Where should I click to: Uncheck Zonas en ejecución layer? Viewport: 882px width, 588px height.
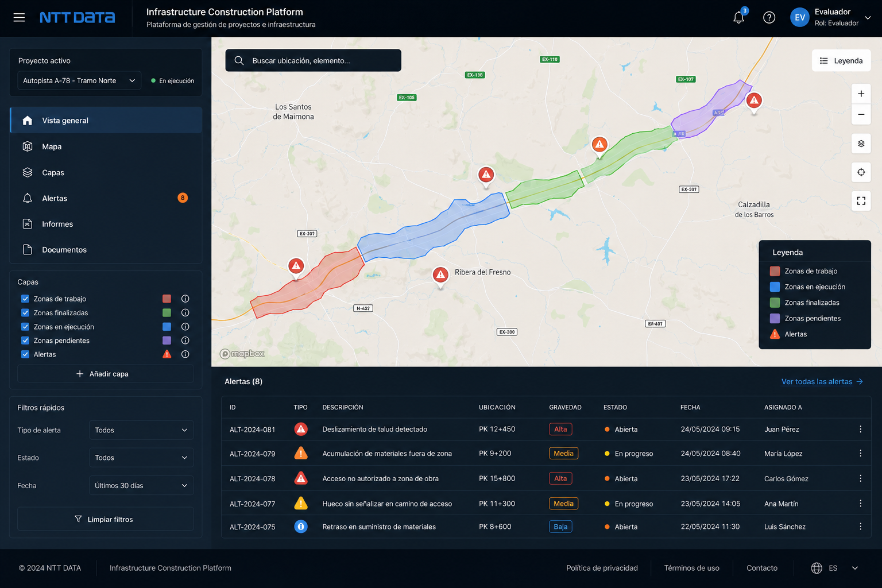point(25,326)
